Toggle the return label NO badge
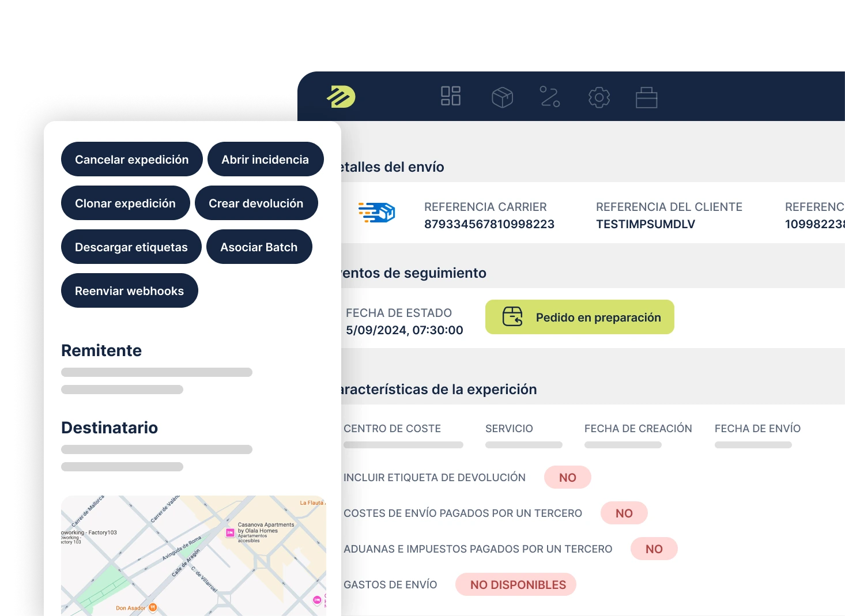This screenshot has height=616, width=845. pyautogui.click(x=567, y=478)
